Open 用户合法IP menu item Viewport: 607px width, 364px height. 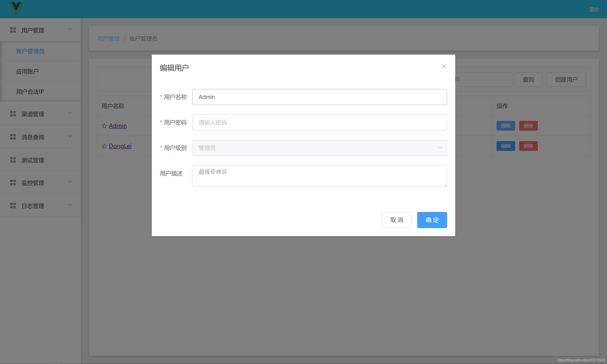30,92
